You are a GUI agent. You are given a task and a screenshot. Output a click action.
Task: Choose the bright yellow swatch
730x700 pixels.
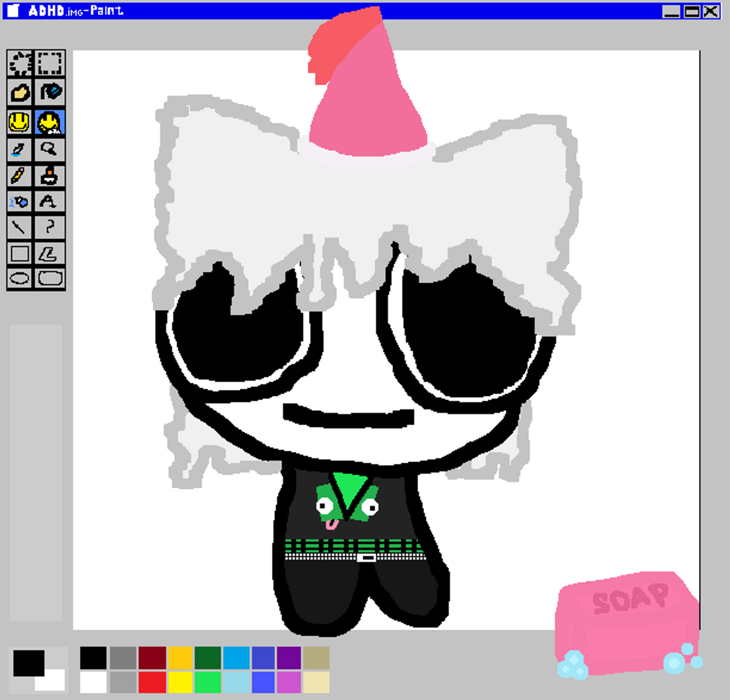click(180, 682)
